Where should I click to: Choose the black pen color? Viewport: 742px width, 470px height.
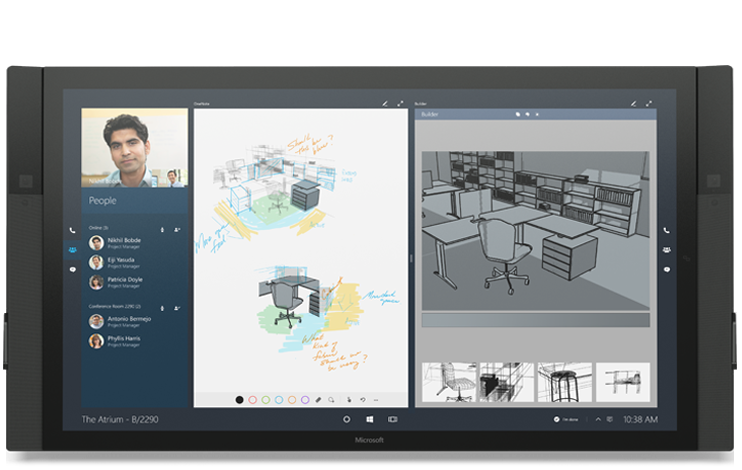[239, 399]
